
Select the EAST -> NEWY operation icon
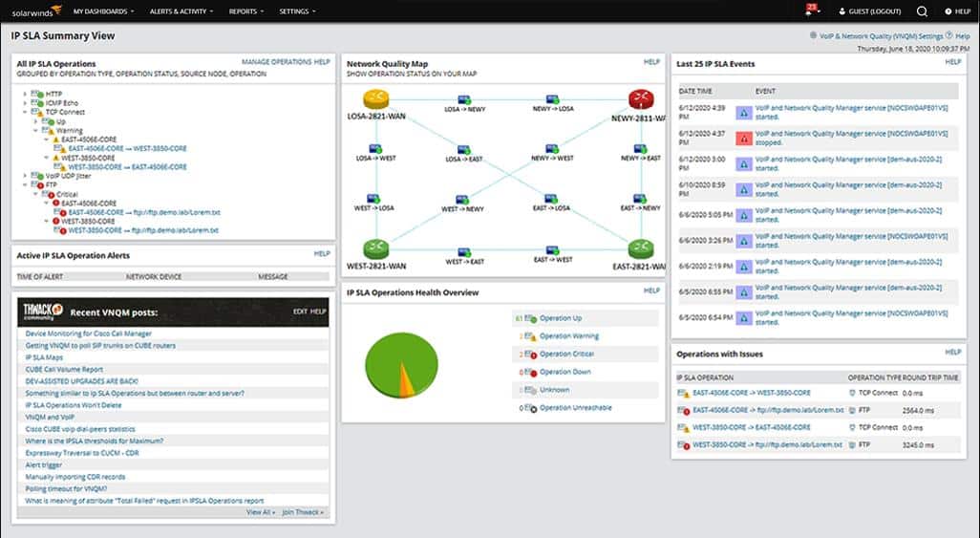641,199
